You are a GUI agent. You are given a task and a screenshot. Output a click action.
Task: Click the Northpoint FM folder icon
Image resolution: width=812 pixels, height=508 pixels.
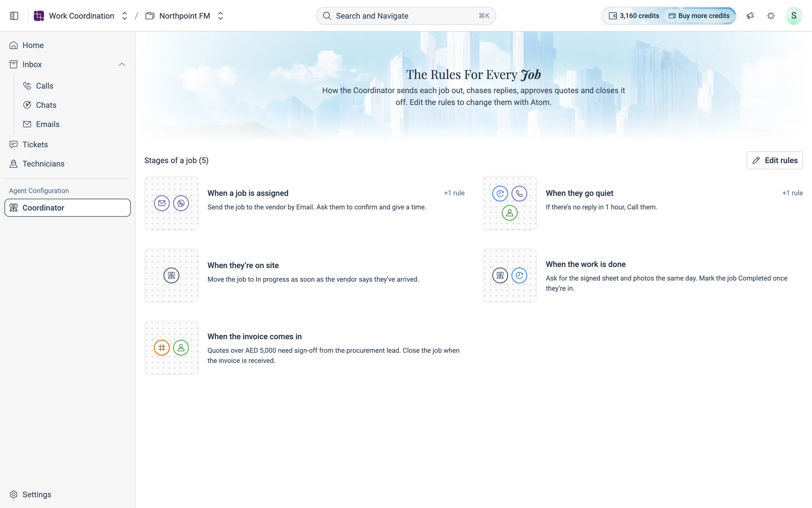[150, 16]
